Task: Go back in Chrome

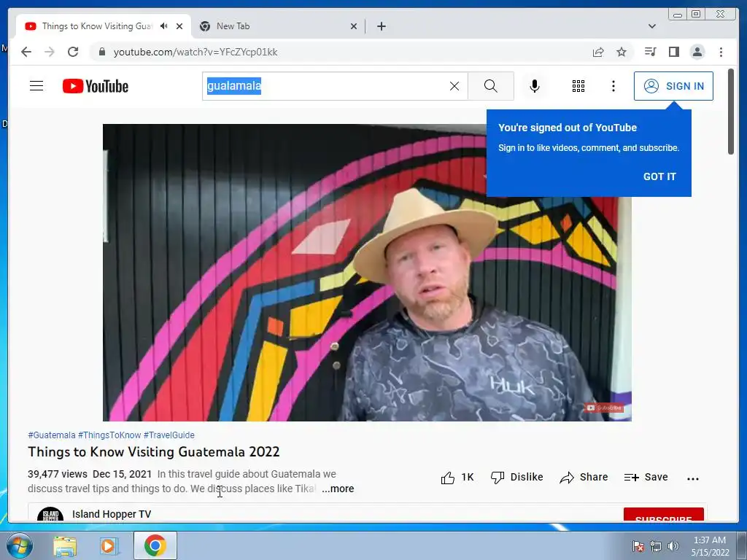Action: (x=26, y=52)
